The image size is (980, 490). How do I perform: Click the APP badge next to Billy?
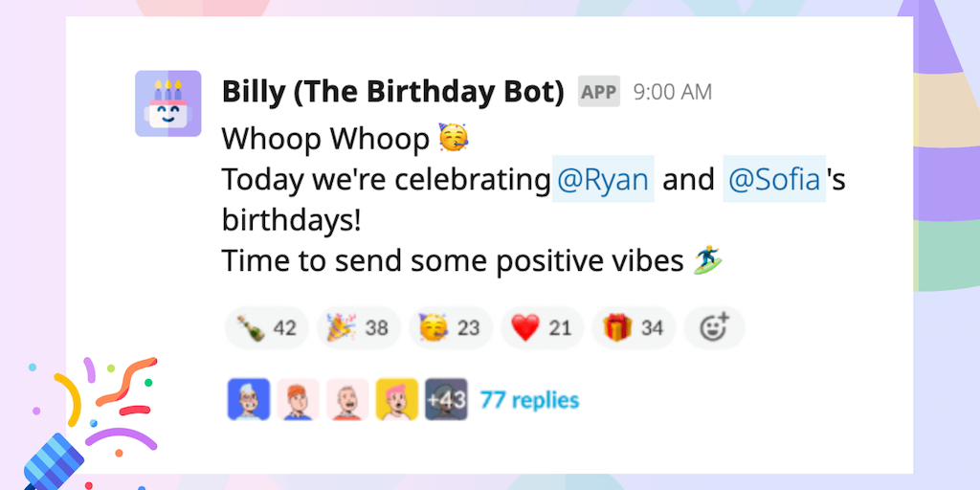598,92
